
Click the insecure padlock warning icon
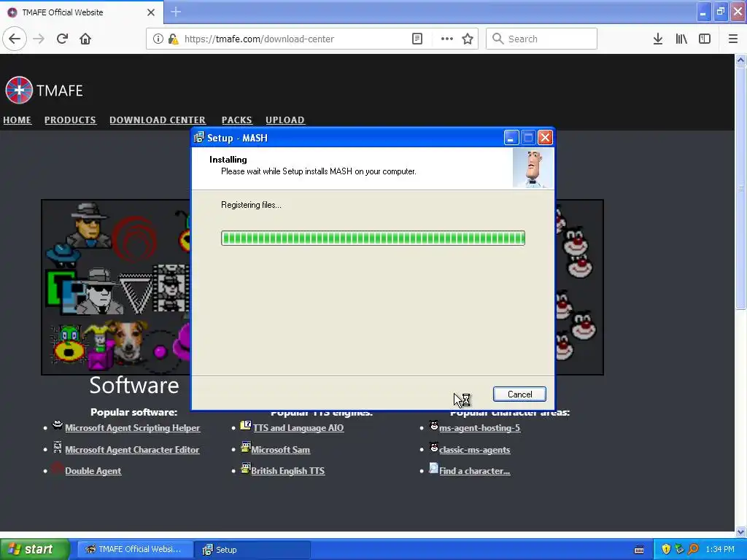174,39
